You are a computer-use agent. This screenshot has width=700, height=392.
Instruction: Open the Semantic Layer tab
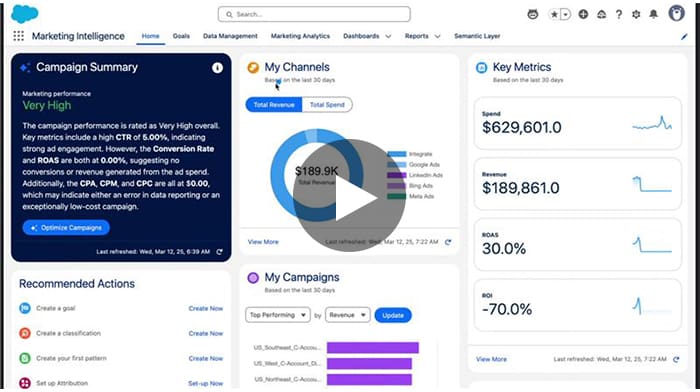[477, 36]
